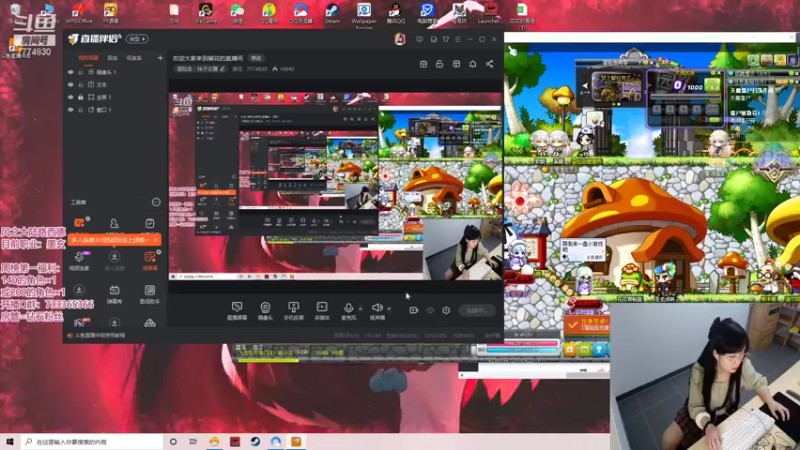Lock the 文本 source
This screenshot has height=450, width=800.
click(x=81, y=85)
